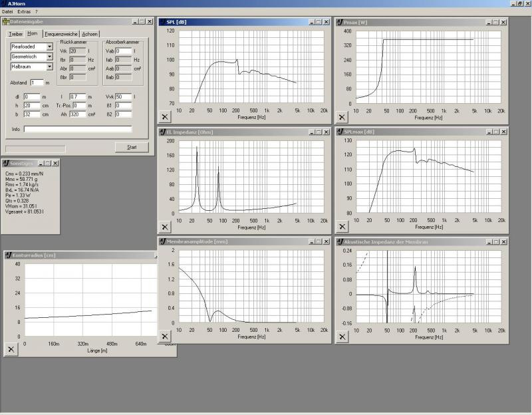Click the X icon in Membranamplitude panel

pyautogui.click(x=165, y=337)
